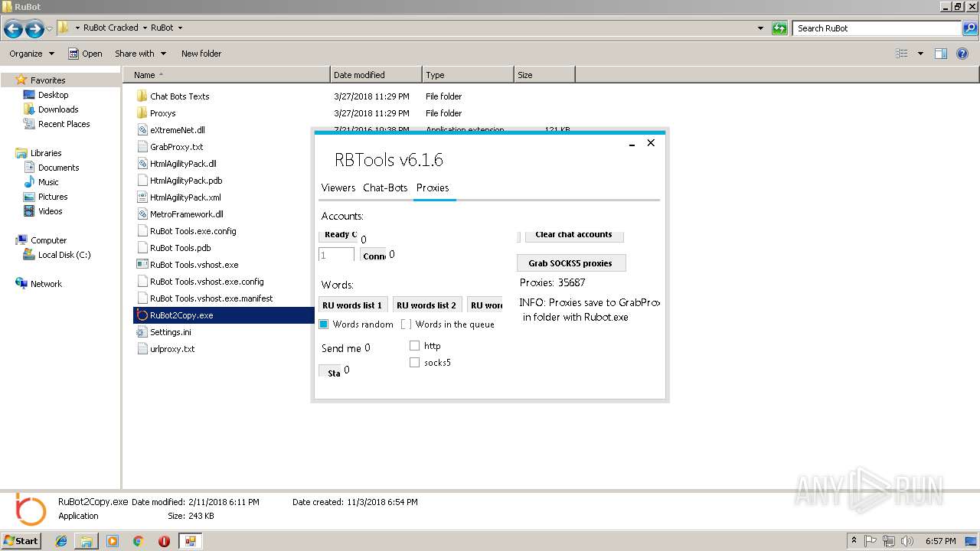980x551 pixels.
Task: Click the search magnifier icon
Action: (969, 28)
